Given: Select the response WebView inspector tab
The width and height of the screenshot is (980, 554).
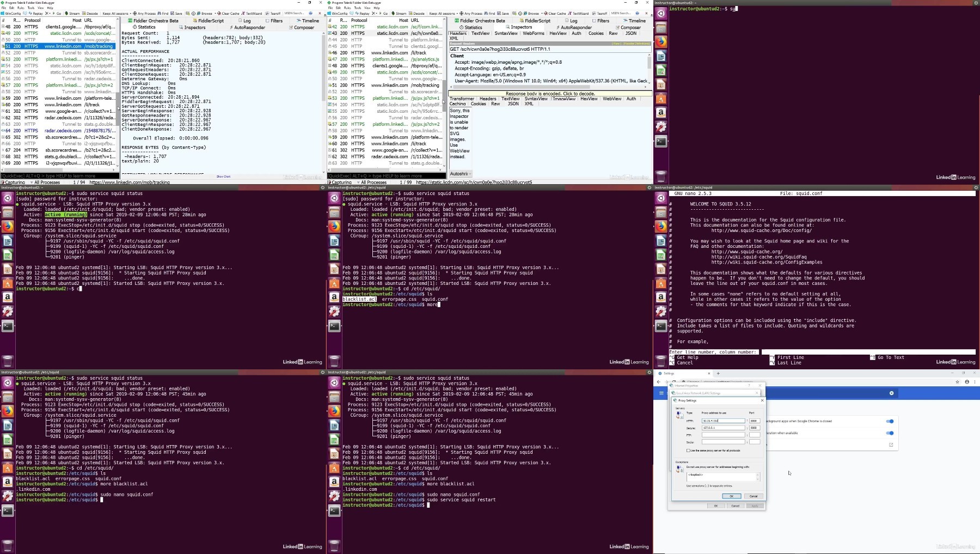Looking at the screenshot, I should coord(612,99).
